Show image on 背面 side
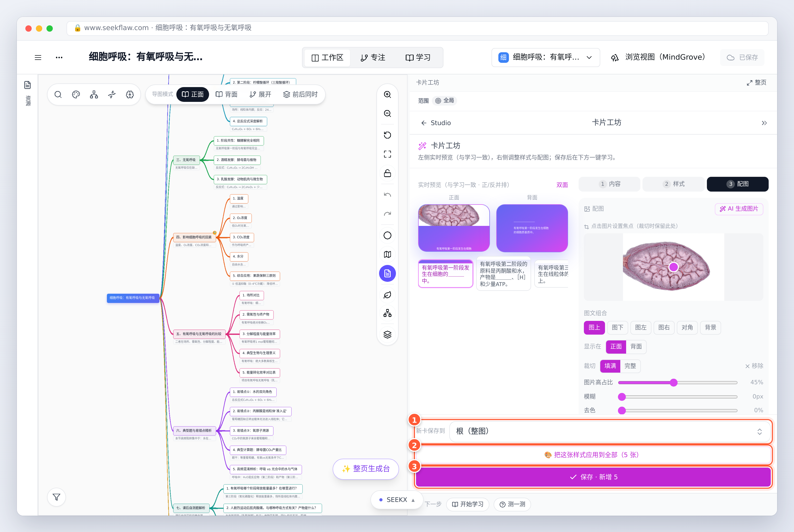 click(x=636, y=346)
